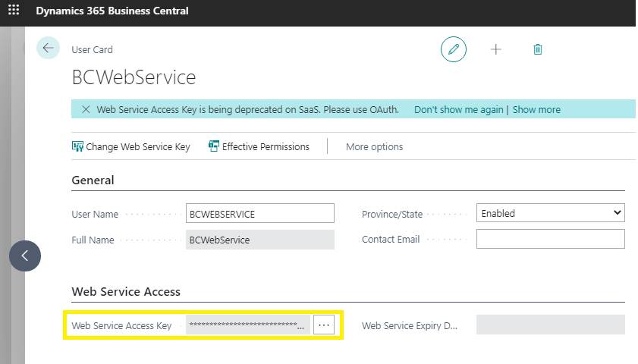This screenshot has height=364, width=638.
Task: Click the User Name input field
Action: [260, 214]
